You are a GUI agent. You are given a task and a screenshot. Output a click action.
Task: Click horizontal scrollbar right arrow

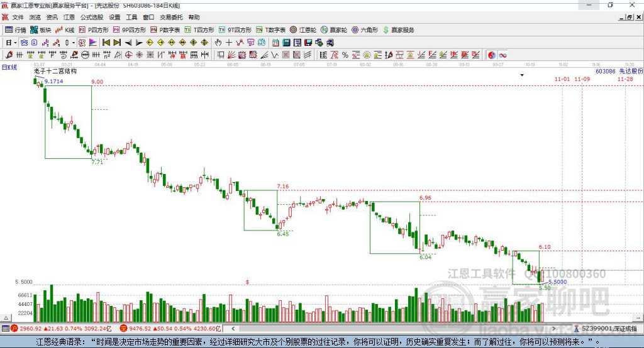[553, 329]
